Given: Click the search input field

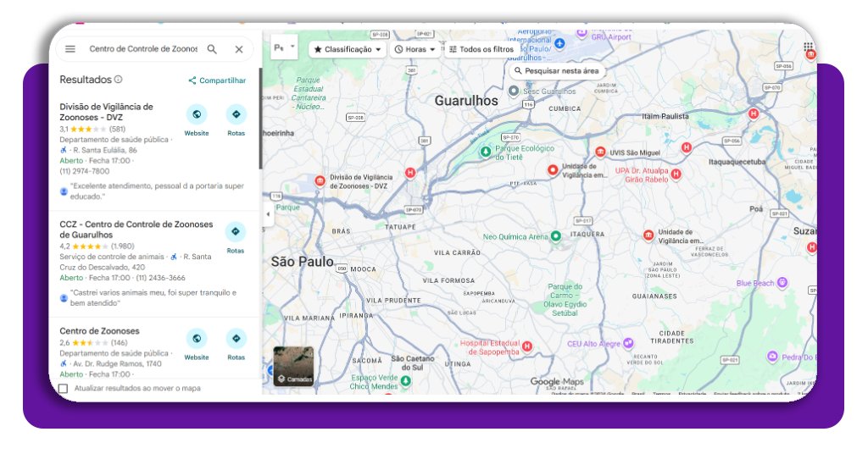Looking at the screenshot, I should [142, 49].
